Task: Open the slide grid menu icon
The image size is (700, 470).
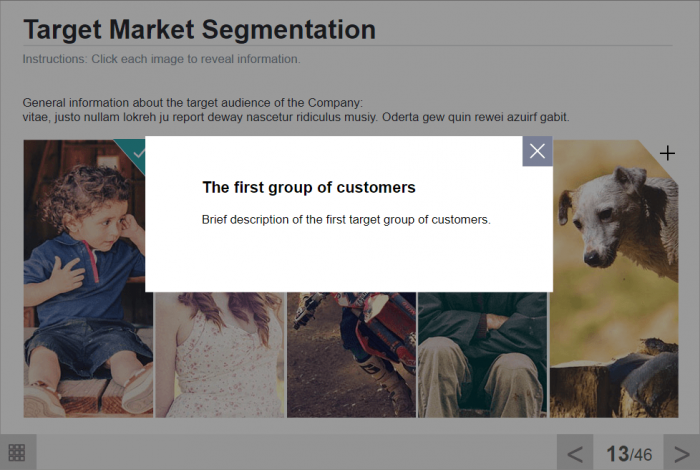Action: 17,453
